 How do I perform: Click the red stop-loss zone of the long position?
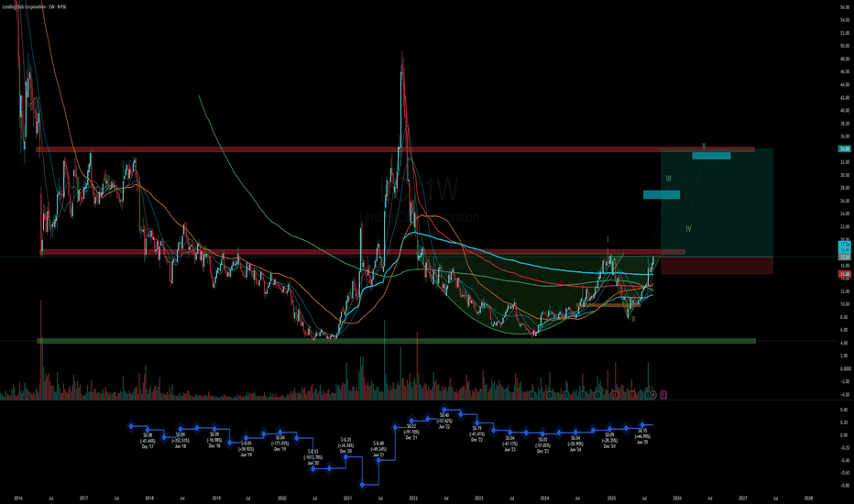click(717, 266)
